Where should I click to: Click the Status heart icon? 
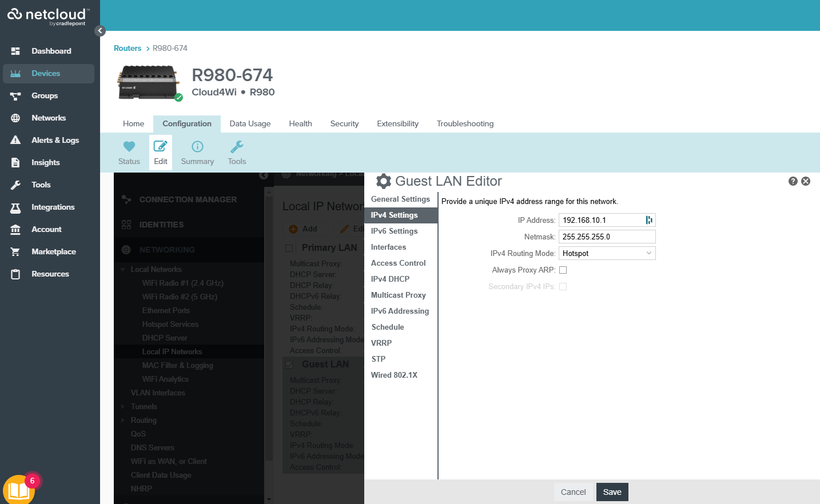coord(129,147)
